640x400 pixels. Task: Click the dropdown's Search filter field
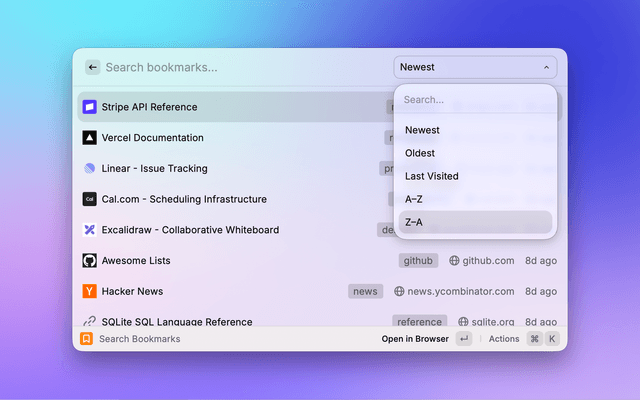pos(475,100)
